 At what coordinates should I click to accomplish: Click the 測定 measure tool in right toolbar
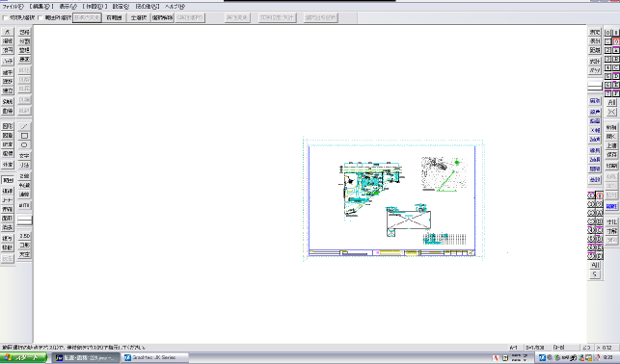595,33
